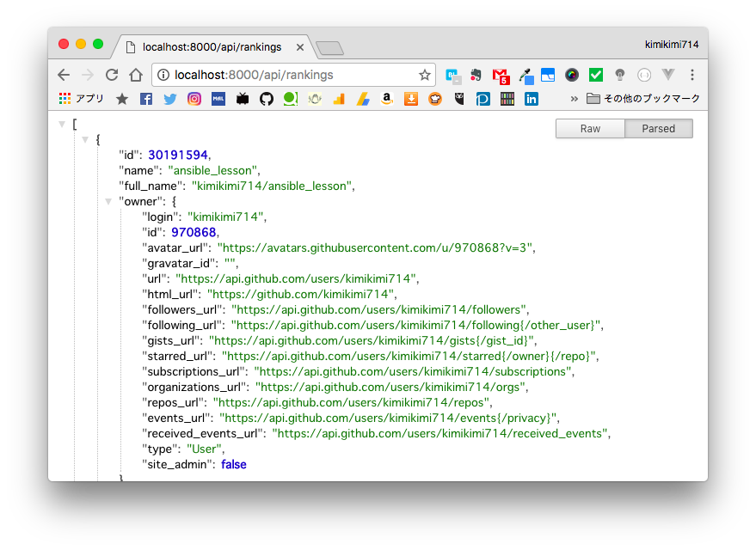Collapse the first JSON object

click(85, 140)
